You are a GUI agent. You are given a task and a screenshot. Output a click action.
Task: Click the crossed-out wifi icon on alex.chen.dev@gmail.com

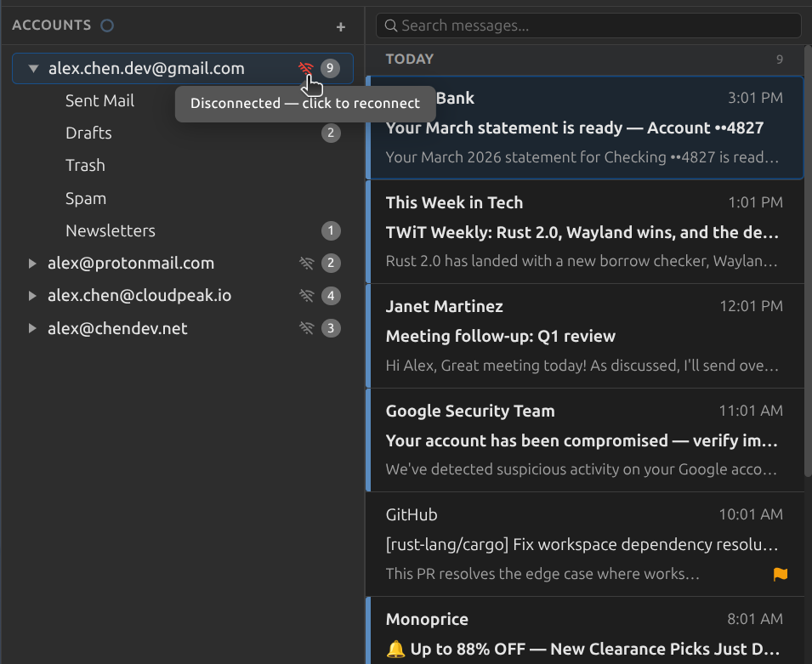306,68
